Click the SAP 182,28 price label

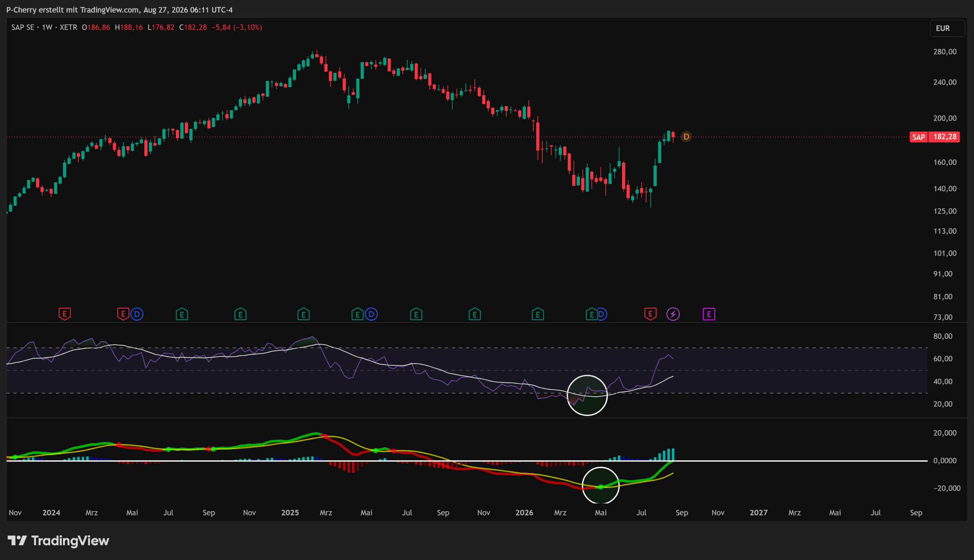[x=934, y=137]
